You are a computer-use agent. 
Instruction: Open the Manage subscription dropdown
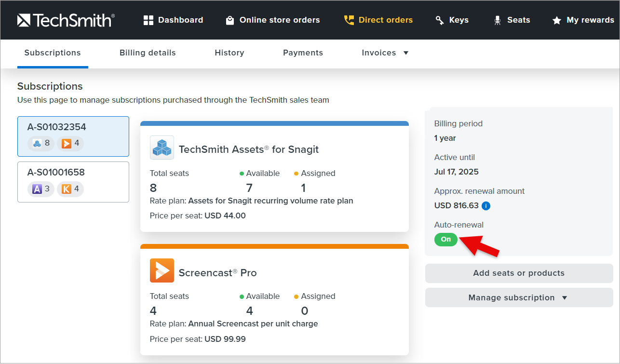pyautogui.click(x=519, y=297)
